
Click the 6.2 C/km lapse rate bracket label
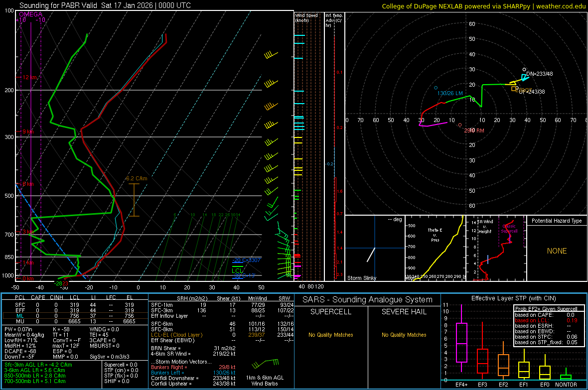[137, 178]
